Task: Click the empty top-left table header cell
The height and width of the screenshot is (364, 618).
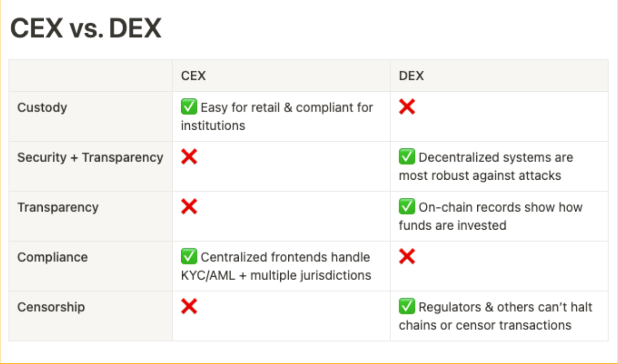Action: [90, 75]
